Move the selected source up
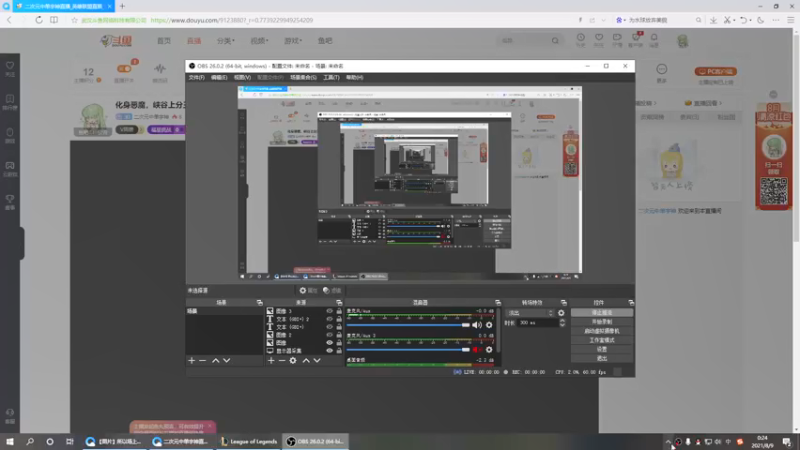The image size is (800, 450). click(x=306, y=361)
